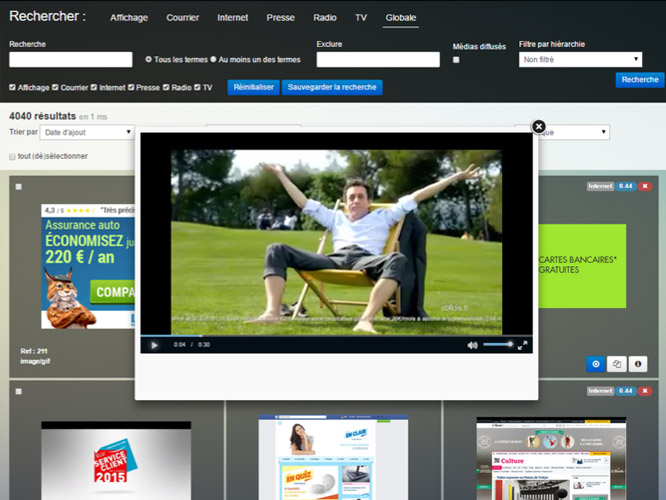Click the blue Recherche button
This screenshot has width=666, height=500.
(x=640, y=79)
